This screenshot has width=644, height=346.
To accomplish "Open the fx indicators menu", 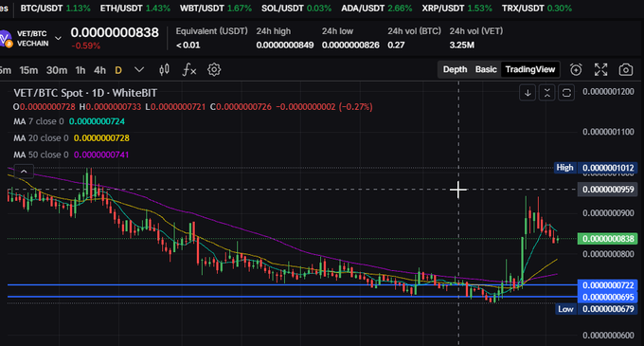I will [188, 70].
